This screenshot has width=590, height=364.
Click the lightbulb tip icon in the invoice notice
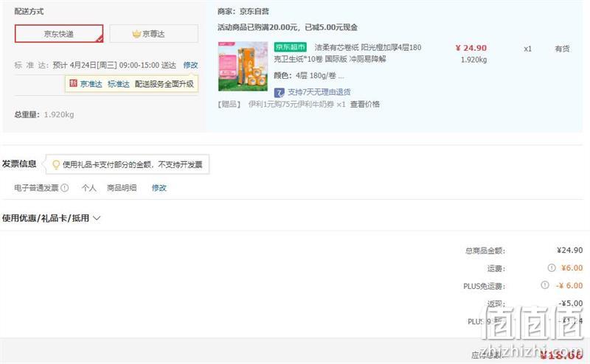56,165
